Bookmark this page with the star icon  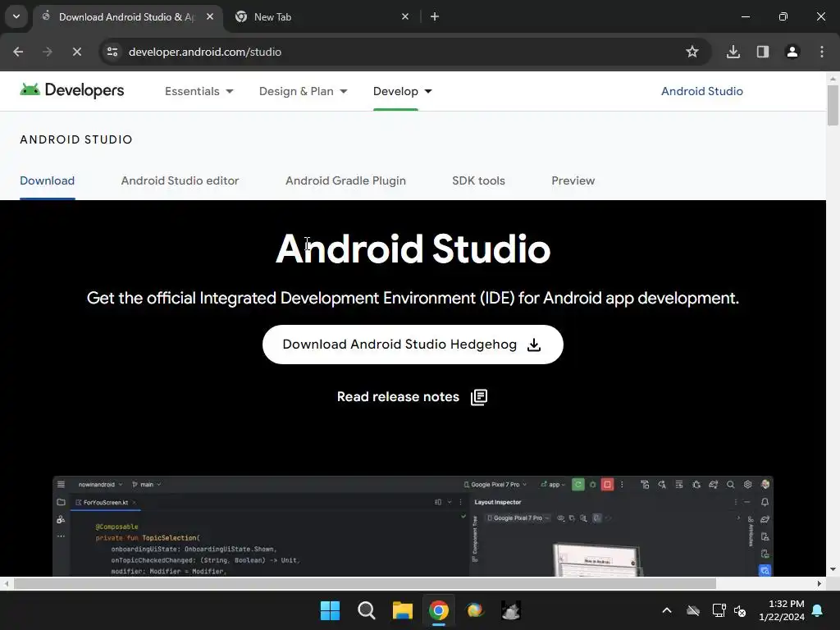[692, 52]
